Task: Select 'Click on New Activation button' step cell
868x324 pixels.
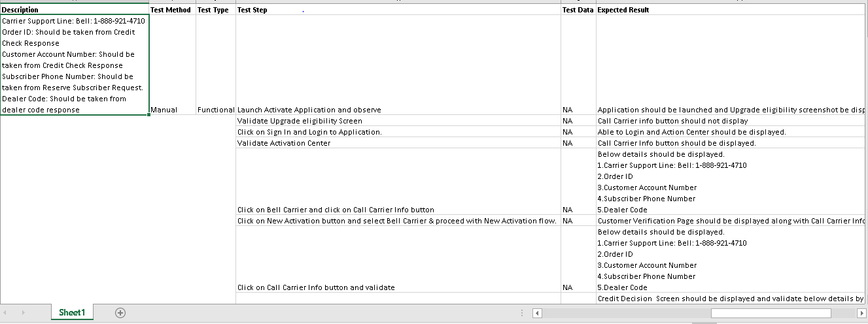Action: pos(398,221)
